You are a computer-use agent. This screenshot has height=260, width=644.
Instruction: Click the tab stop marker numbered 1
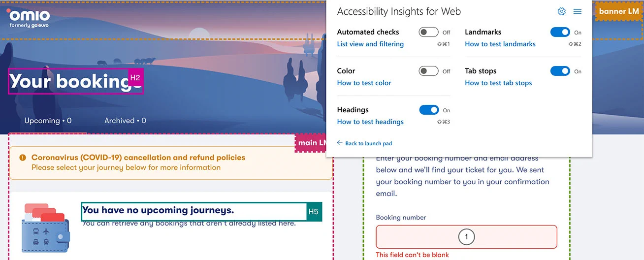466,237
